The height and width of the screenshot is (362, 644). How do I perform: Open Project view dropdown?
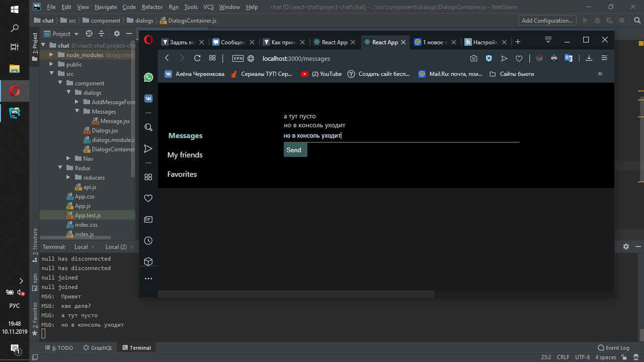click(62, 34)
